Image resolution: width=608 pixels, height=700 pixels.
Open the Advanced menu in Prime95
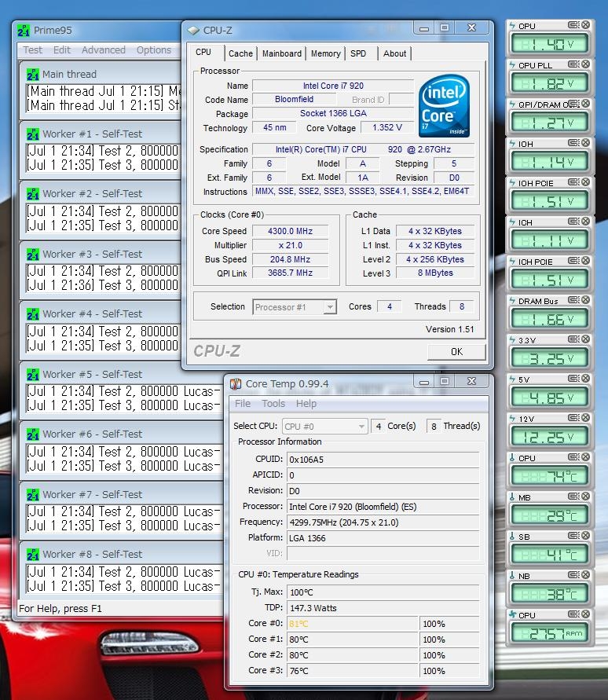pos(104,49)
